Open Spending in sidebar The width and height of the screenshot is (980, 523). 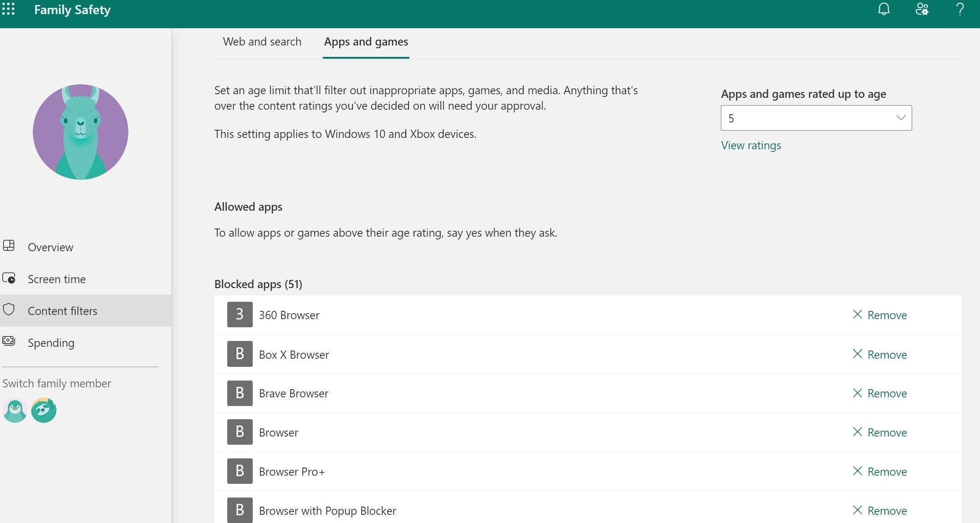(x=86, y=342)
